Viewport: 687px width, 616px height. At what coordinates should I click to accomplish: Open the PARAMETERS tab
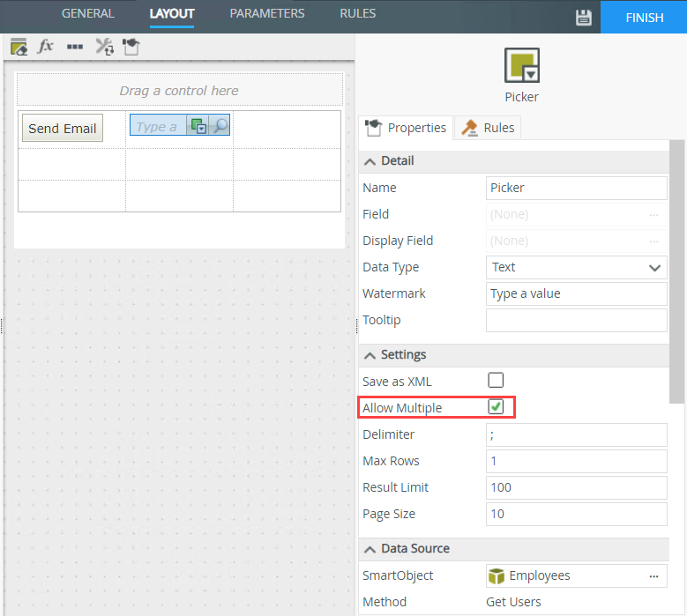point(267,13)
